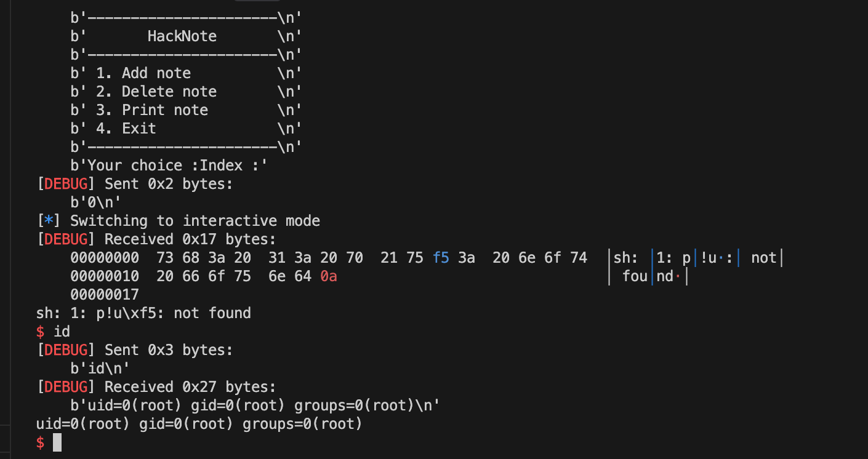
Task: Click the typed 'id' command at the prompt
Action: 62,332
